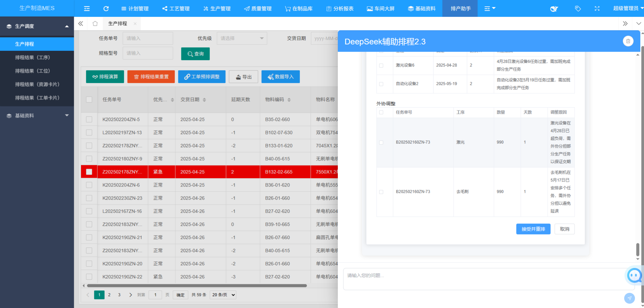The height and width of the screenshot is (308, 644).
Task: Toggle the sidebar collapse hamburger icon
Action: point(87,8)
